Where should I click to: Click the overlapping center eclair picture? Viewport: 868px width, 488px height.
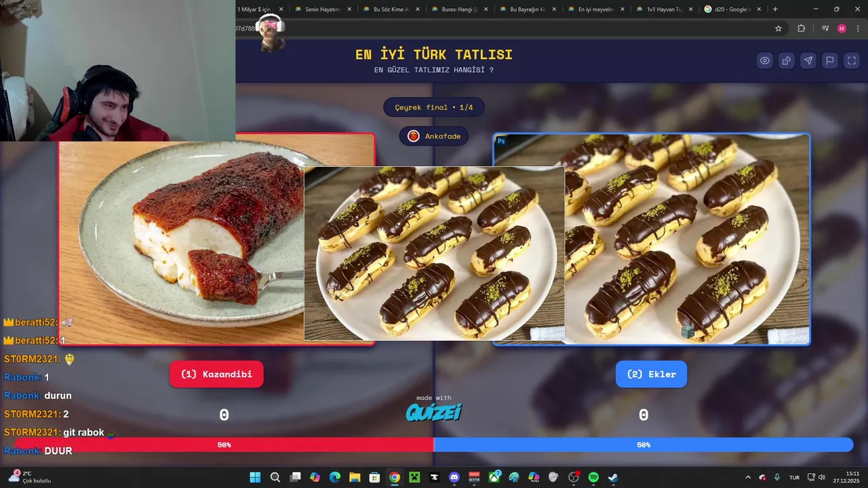434,253
